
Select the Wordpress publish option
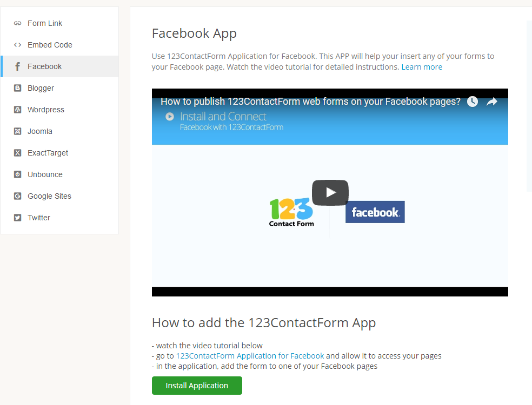pos(59,110)
